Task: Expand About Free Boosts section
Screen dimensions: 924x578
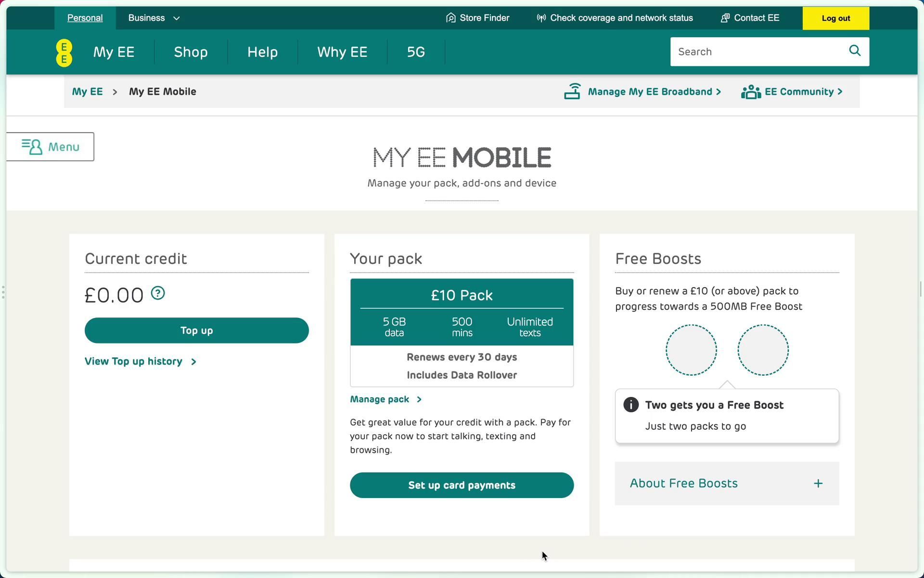Action: [x=727, y=483]
